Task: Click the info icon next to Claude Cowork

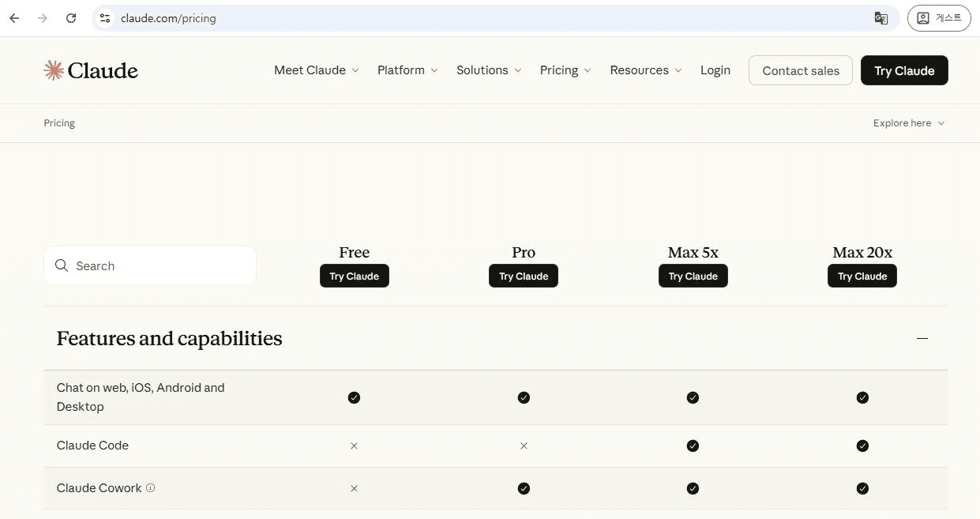Action: coord(151,488)
